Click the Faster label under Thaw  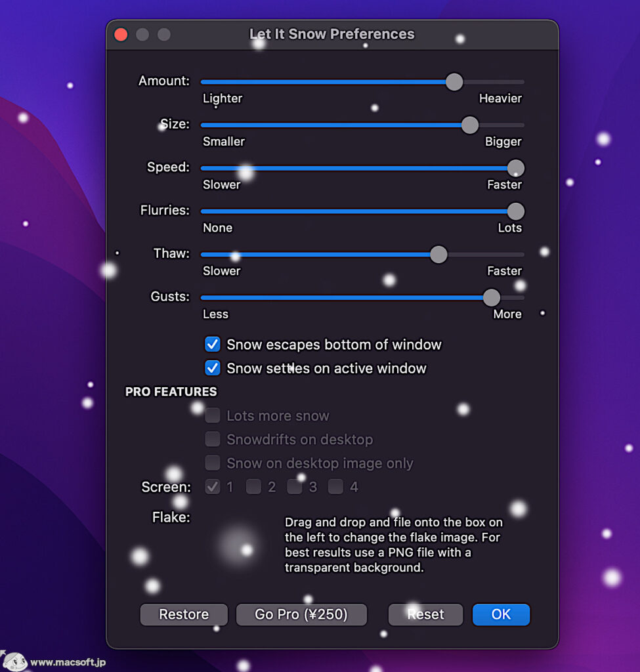pos(505,271)
